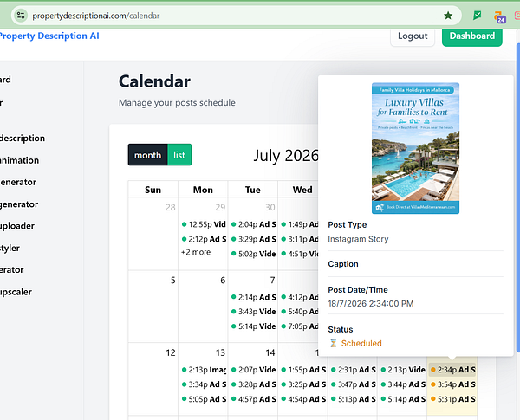
Task: Open sidebar item ending in 'nimation'
Action: click(19, 160)
